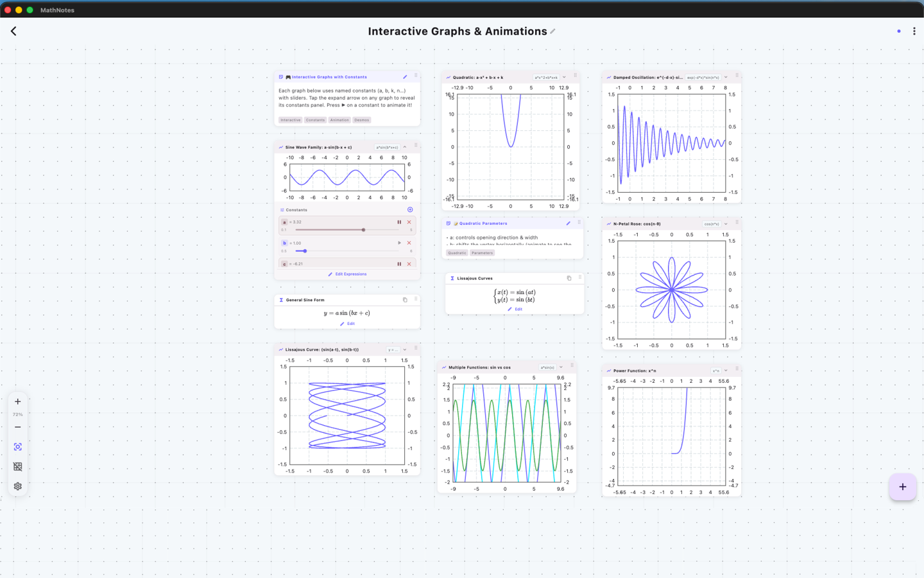Image resolution: width=924 pixels, height=578 pixels.
Task: Click the x^n expression chip on Power Function
Action: 716,371
